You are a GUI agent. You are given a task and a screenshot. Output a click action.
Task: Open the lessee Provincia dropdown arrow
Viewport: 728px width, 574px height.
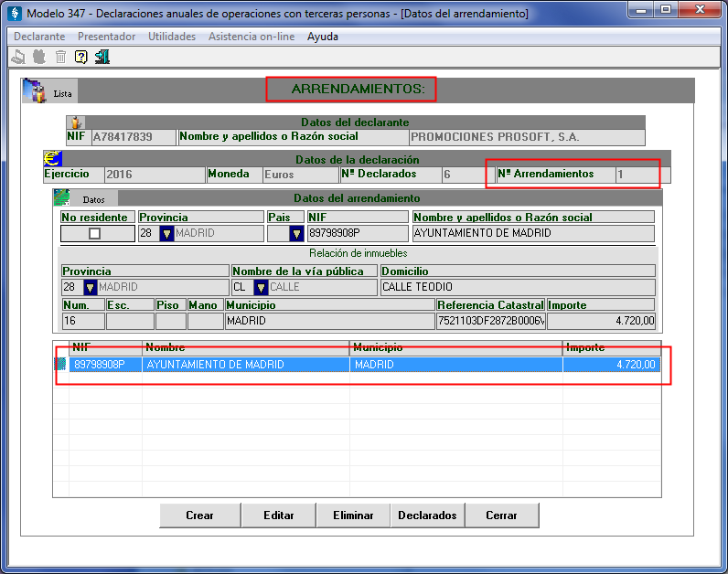click(x=166, y=233)
